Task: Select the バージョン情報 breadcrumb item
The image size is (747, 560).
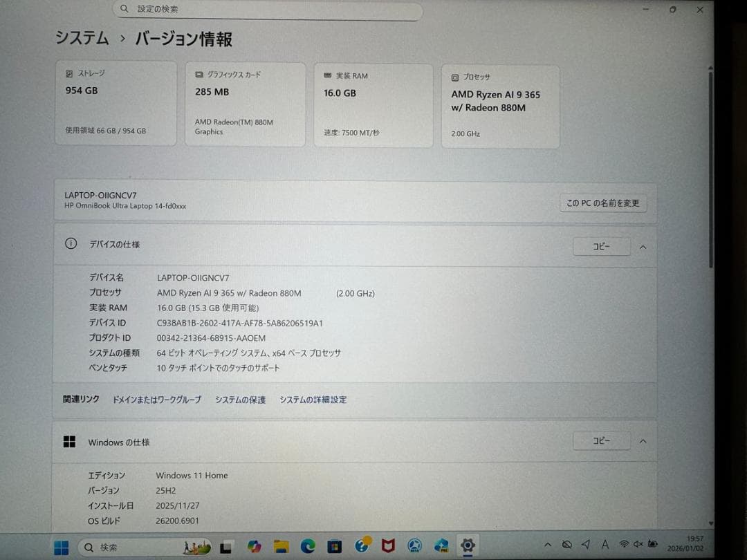Action: [183, 39]
